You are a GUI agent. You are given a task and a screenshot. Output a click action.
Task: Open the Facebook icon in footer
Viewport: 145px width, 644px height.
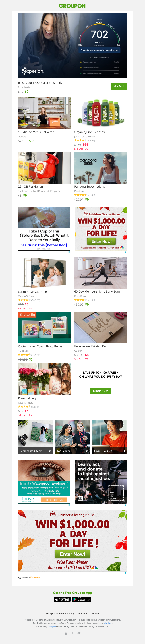pyautogui.click(x=72, y=633)
